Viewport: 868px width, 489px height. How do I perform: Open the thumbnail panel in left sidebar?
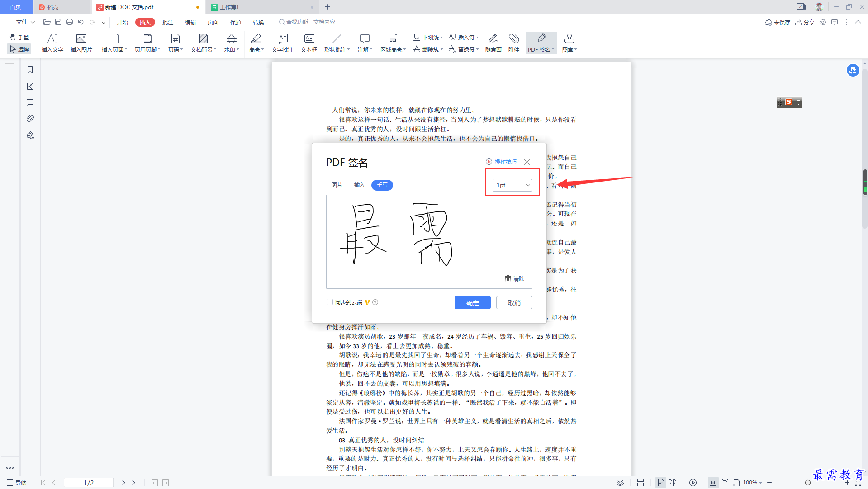[30, 86]
